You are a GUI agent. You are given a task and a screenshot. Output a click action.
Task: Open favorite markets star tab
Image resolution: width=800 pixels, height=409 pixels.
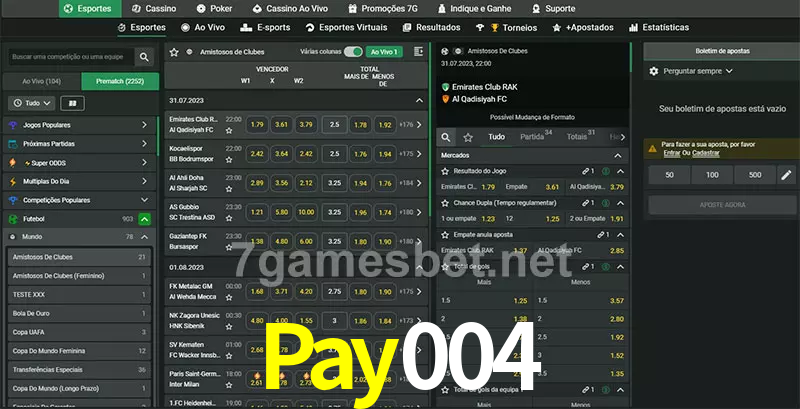click(468, 137)
